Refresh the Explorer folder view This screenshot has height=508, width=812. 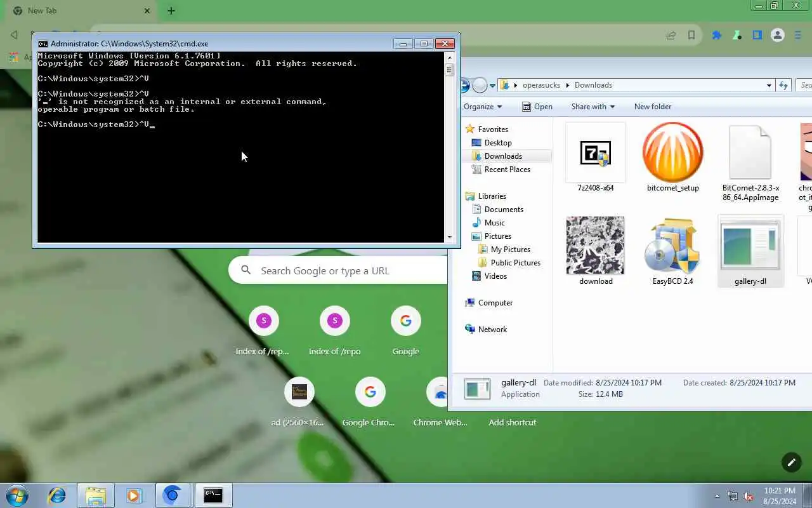tap(783, 85)
